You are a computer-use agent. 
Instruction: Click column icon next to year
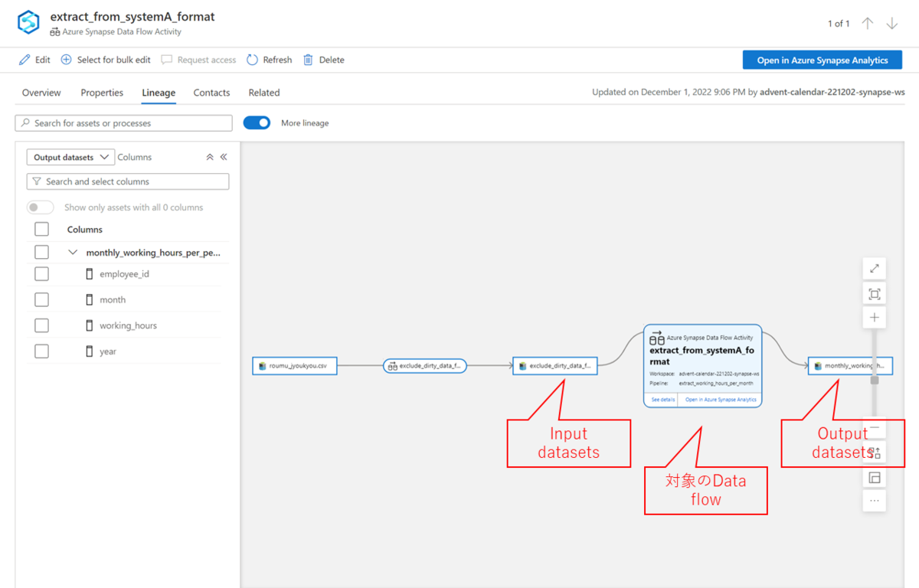[90, 351]
